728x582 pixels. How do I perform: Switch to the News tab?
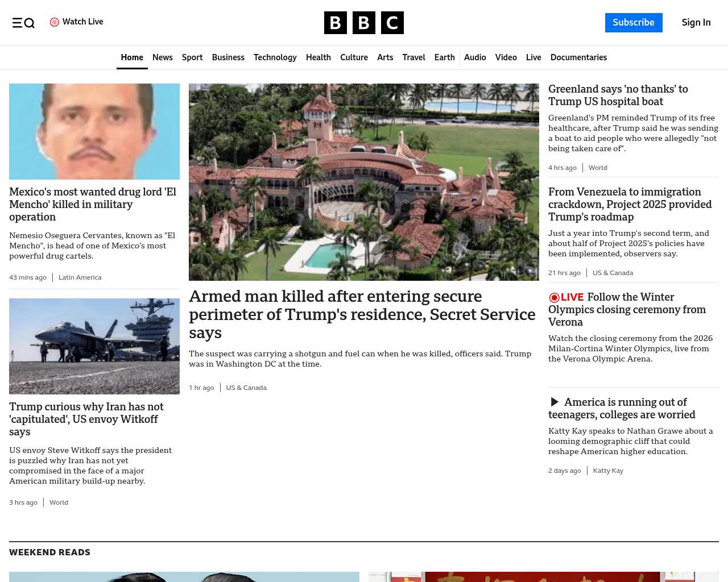162,57
